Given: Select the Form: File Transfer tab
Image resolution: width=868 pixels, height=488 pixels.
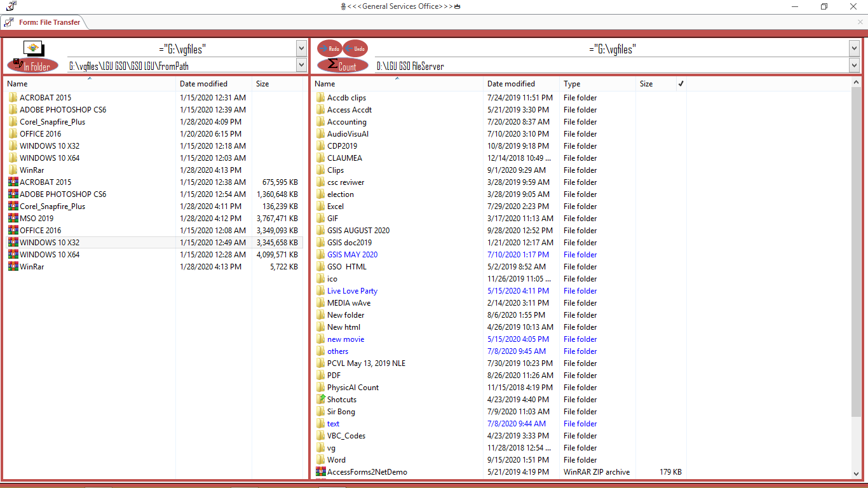Looking at the screenshot, I should pos(43,22).
